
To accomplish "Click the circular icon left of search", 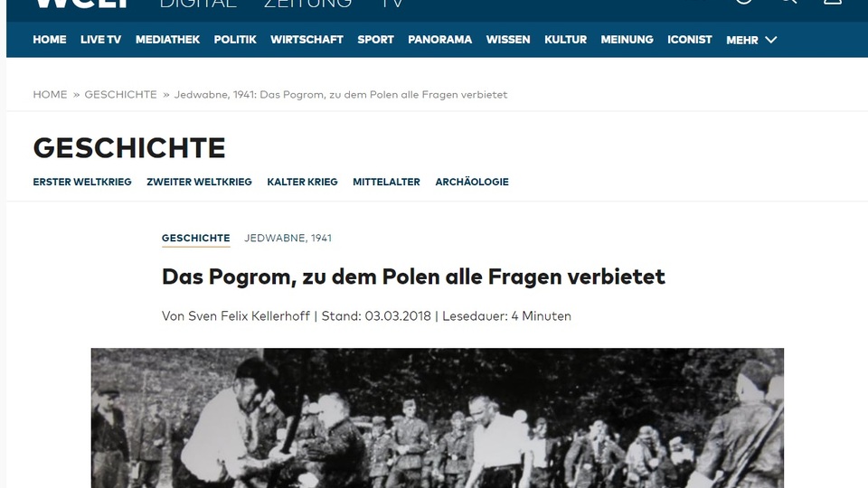I will (744, 2).
